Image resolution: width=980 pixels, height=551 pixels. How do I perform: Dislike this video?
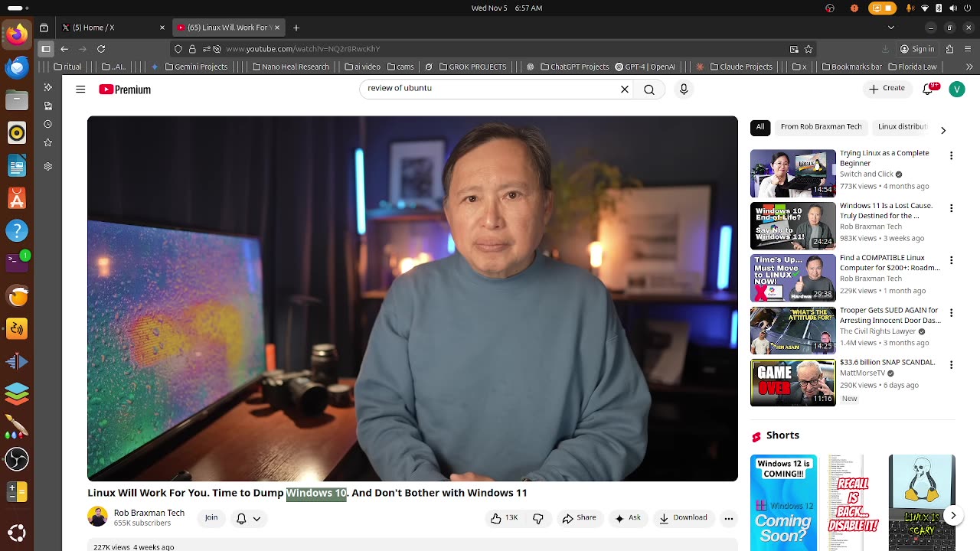(x=538, y=518)
